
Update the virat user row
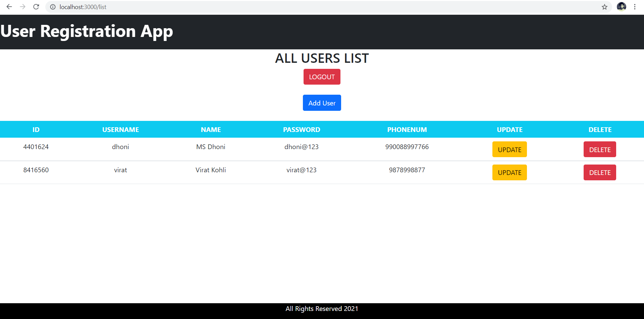[x=509, y=173]
